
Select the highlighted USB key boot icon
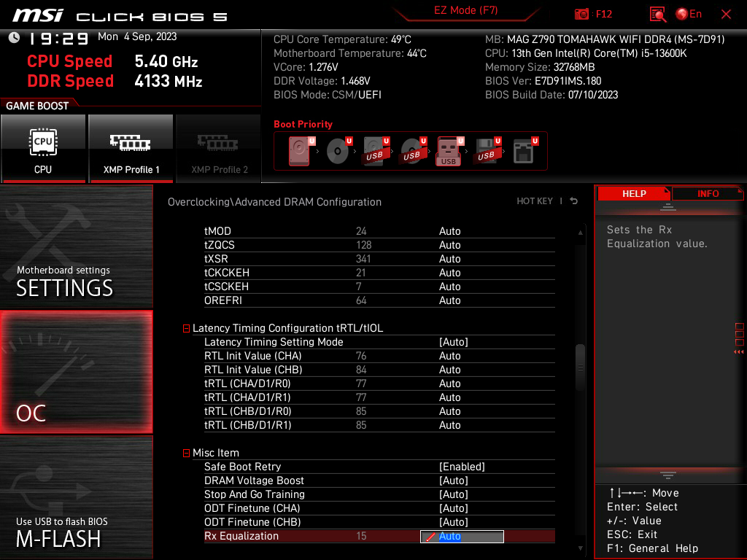449,152
